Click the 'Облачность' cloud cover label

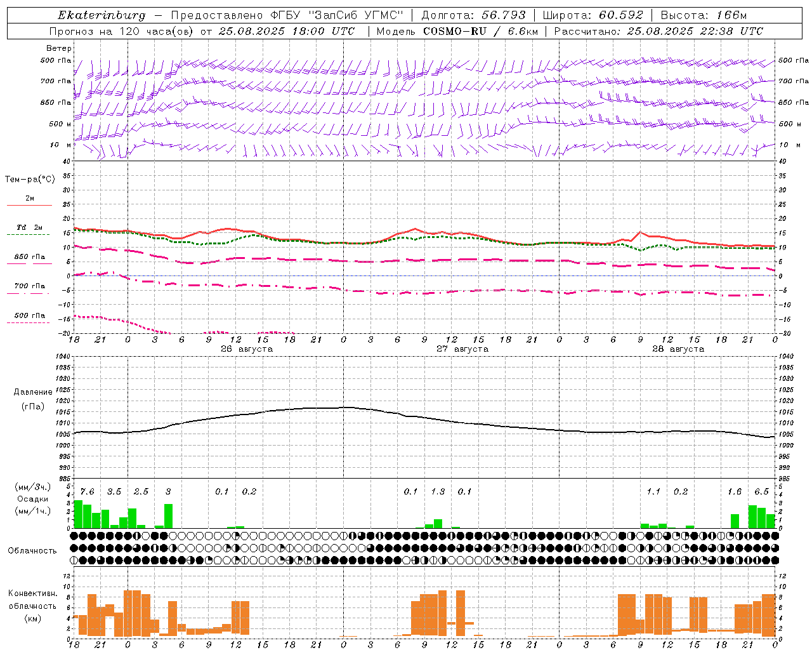(x=32, y=551)
